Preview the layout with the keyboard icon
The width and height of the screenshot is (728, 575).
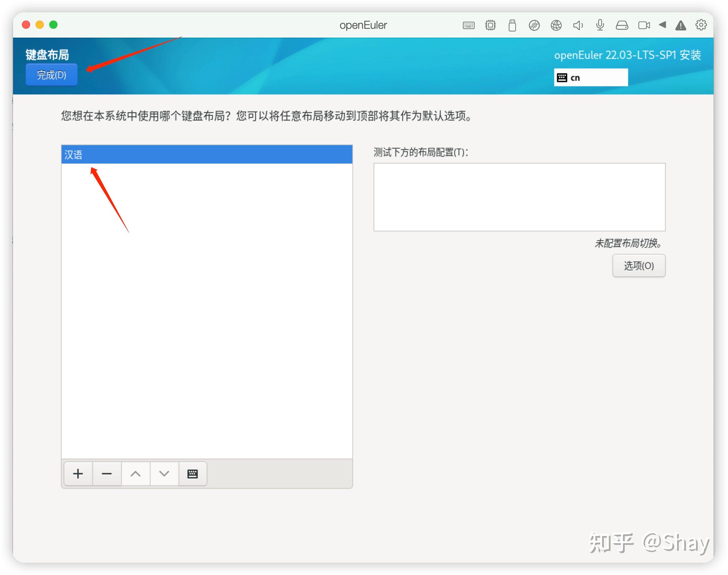coord(193,474)
